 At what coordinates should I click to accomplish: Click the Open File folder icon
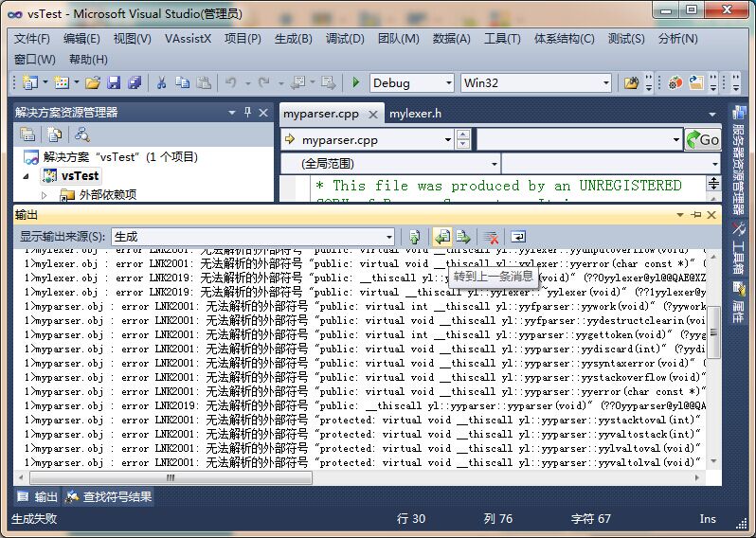point(93,83)
